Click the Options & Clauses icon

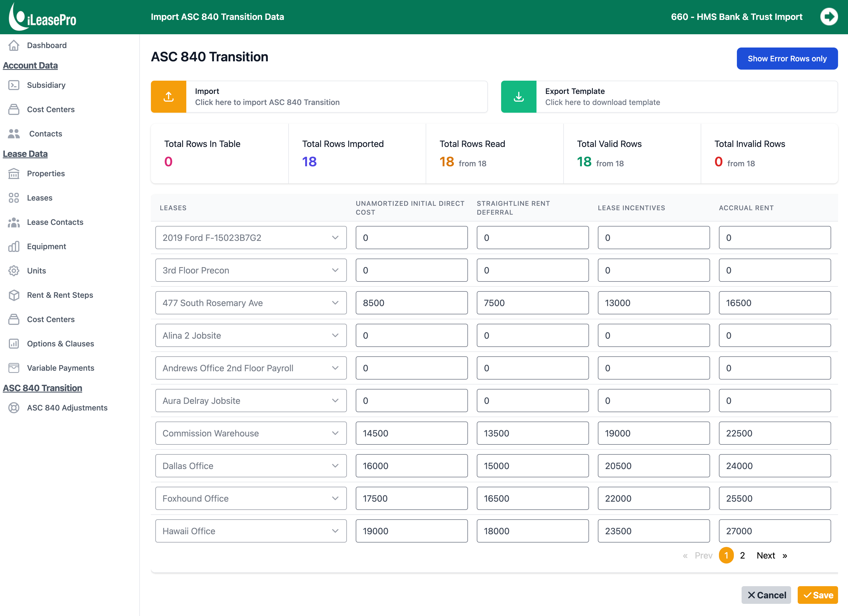[14, 344]
